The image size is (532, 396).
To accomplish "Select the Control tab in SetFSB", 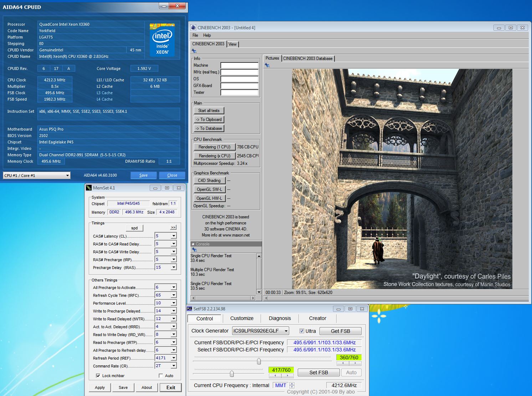I will 205,319.
